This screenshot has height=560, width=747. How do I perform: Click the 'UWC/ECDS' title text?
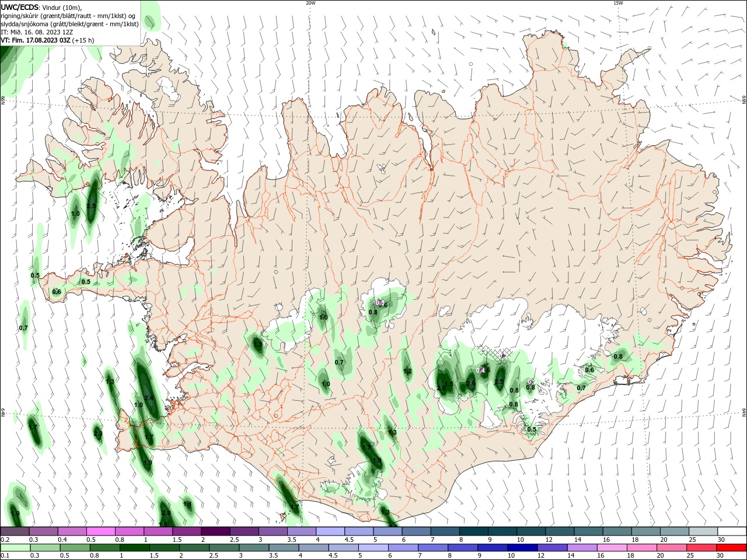(x=20, y=7)
